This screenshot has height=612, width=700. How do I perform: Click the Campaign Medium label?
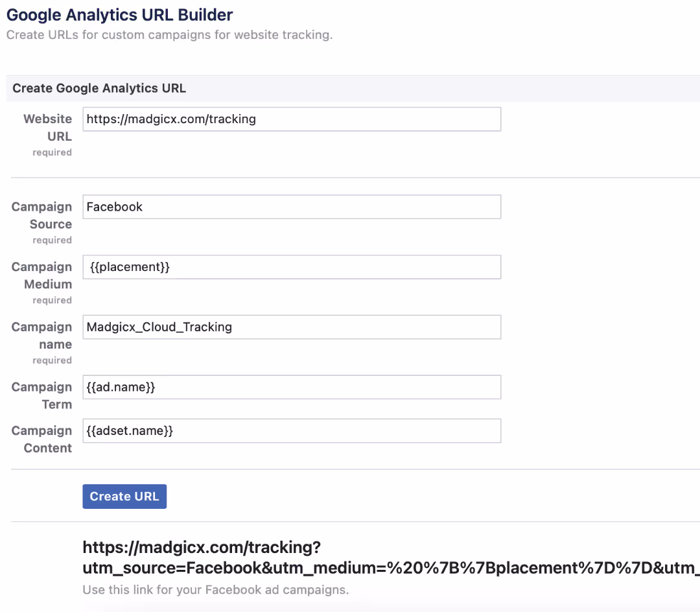(42, 276)
